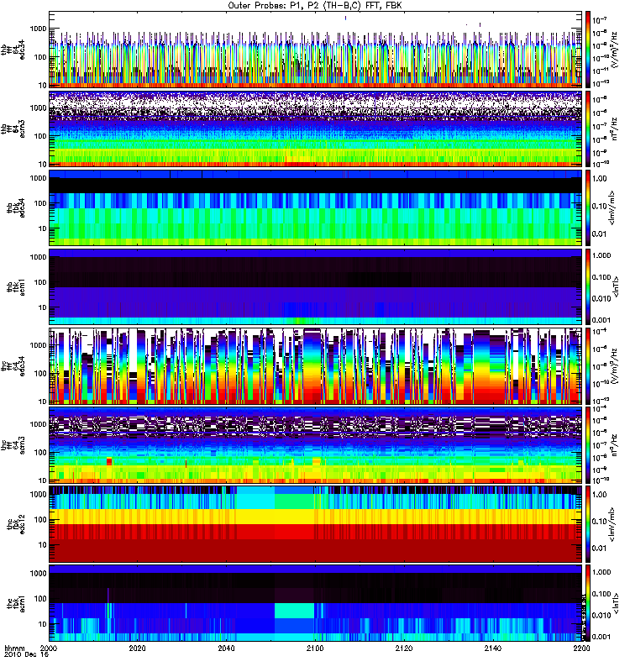Select the thb fbk edc34 filter bank panel
Screen dimensions: 630x672
click(315, 207)
